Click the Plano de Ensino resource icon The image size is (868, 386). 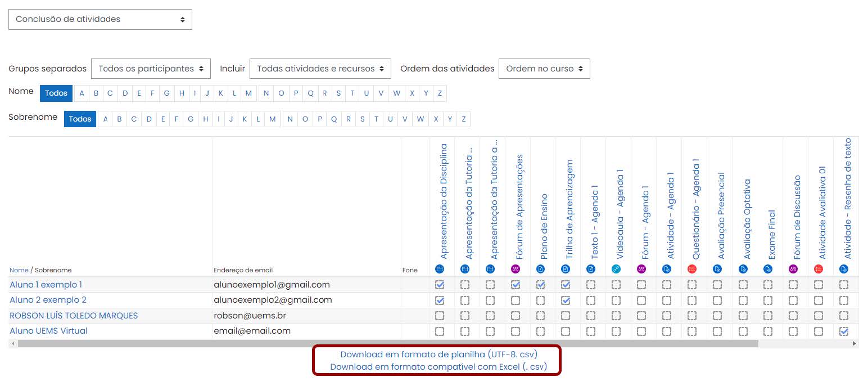pos(541,269)
